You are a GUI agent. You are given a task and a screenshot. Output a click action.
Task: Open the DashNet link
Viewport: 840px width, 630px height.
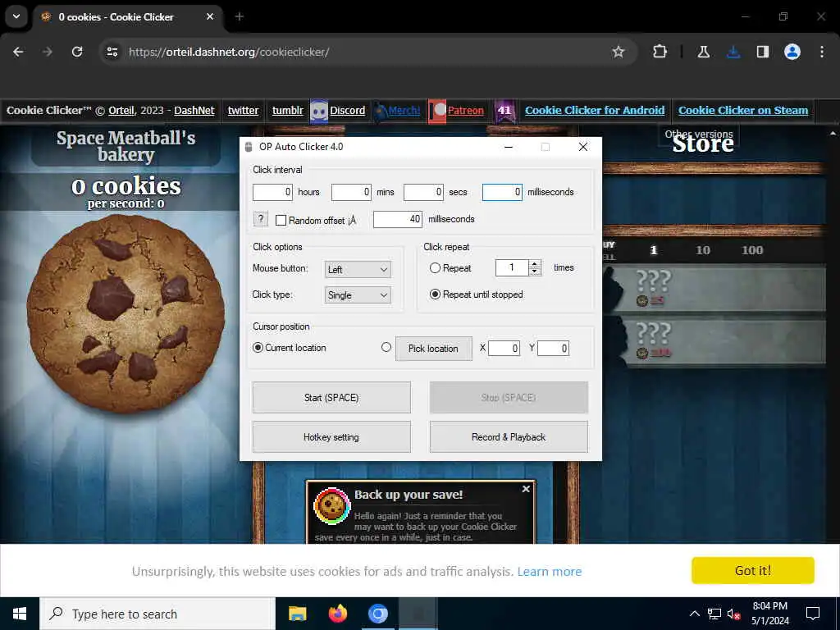point(194,111)
